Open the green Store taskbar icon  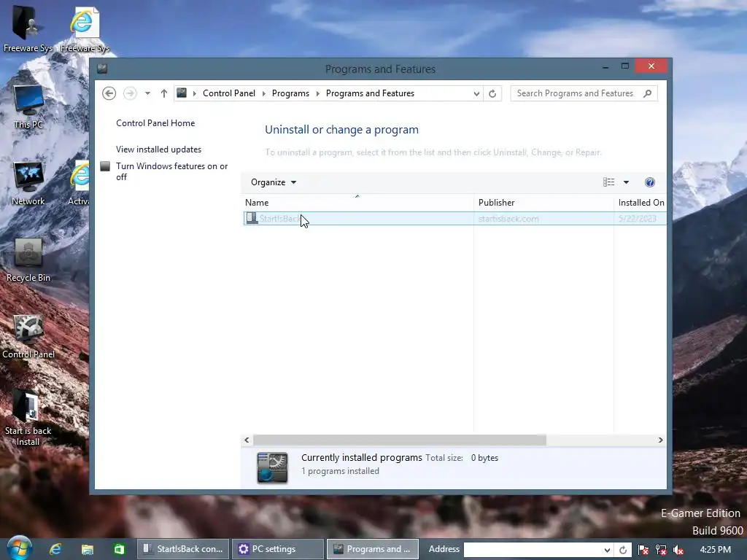119,549
